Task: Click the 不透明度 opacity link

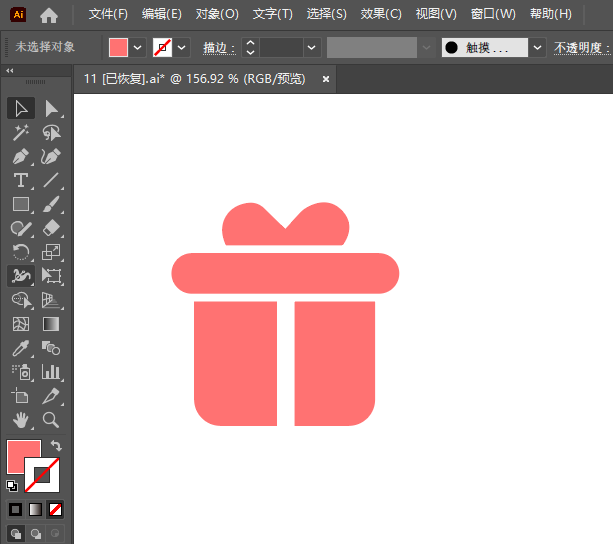Action: (582, 48)
